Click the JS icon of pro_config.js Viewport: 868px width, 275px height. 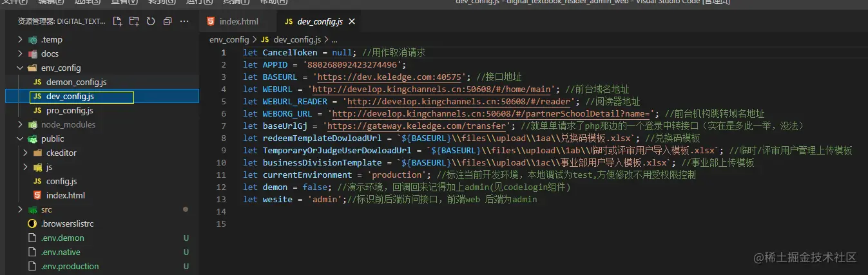pyautogui.click(x=37, y=110)
